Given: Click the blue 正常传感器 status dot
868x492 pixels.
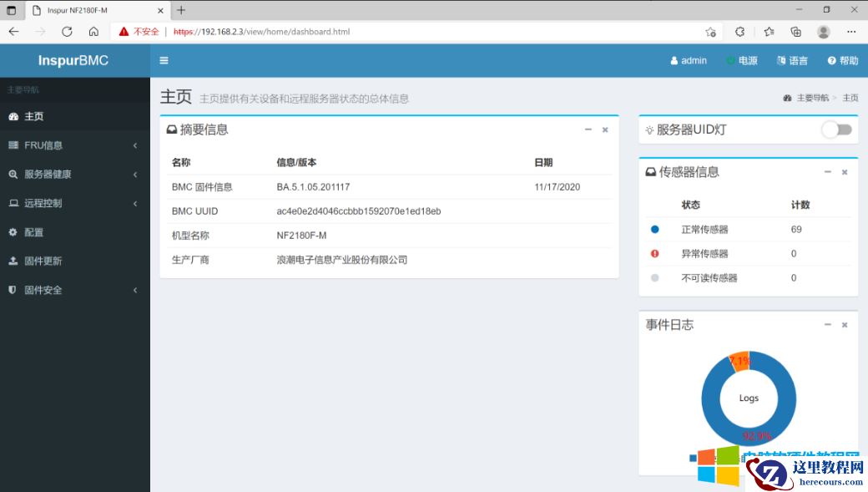Looking at the screenshot, I should click(654, 228).
